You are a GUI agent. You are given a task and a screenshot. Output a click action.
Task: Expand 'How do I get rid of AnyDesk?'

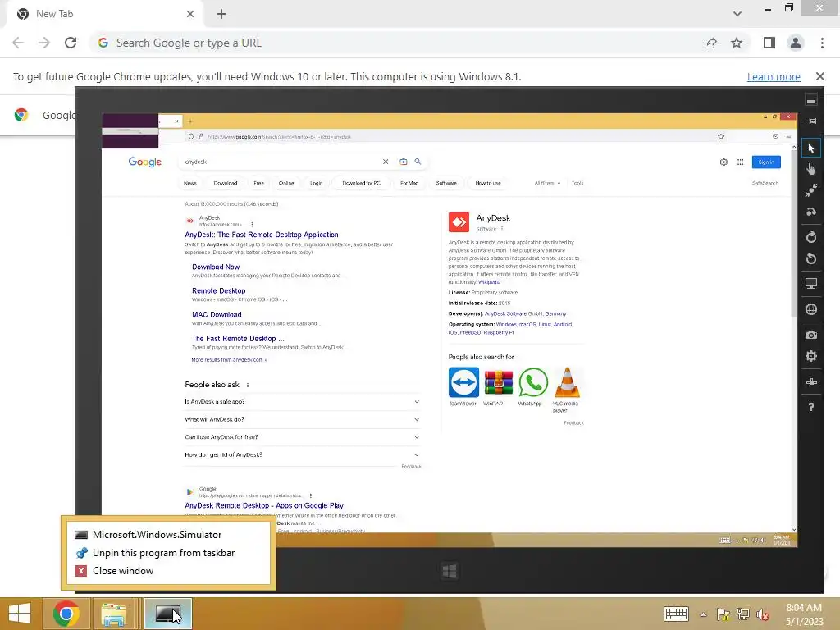[x=302, y=454]
